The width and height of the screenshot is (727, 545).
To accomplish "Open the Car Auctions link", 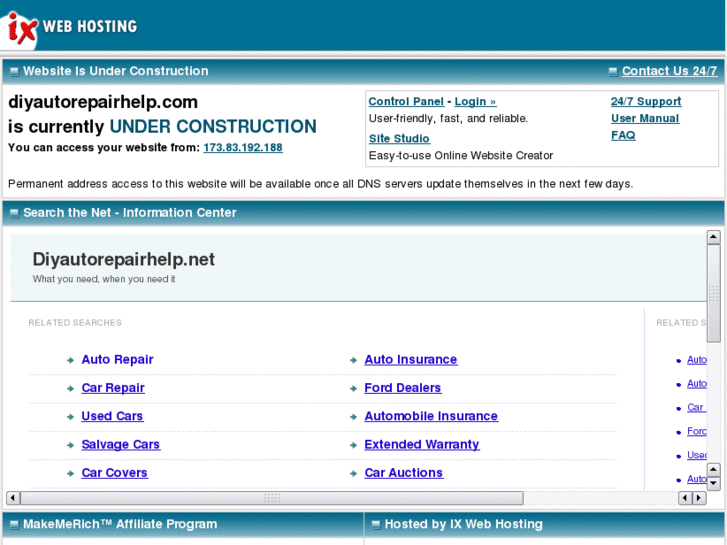I will click(x=403, y=473).
